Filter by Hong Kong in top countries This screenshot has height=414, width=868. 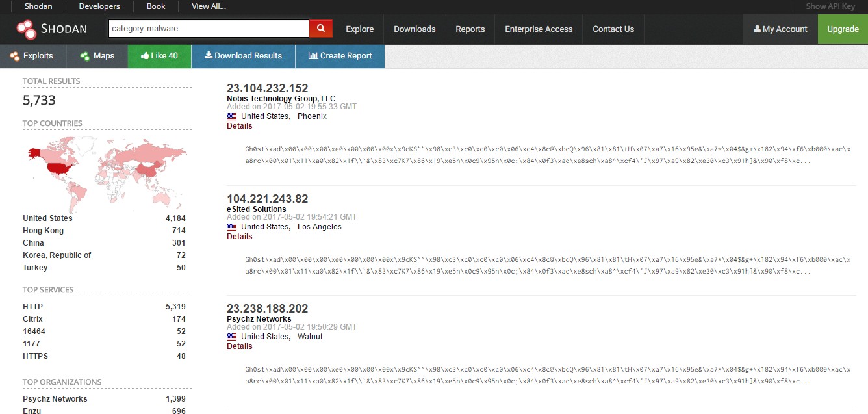pos(44,231)
